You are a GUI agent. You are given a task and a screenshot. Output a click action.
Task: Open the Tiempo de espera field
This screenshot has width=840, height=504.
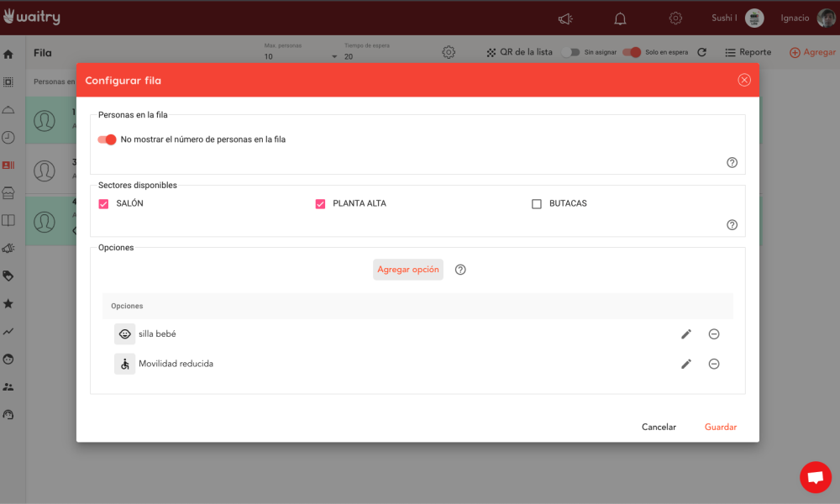click(x=378, y=56)
